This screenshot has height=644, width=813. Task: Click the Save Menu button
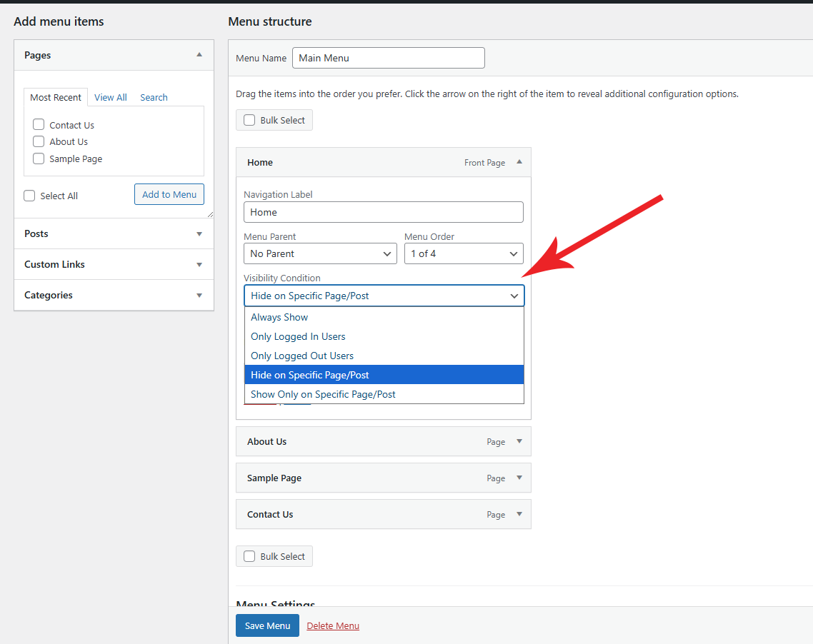coord(267,625)
